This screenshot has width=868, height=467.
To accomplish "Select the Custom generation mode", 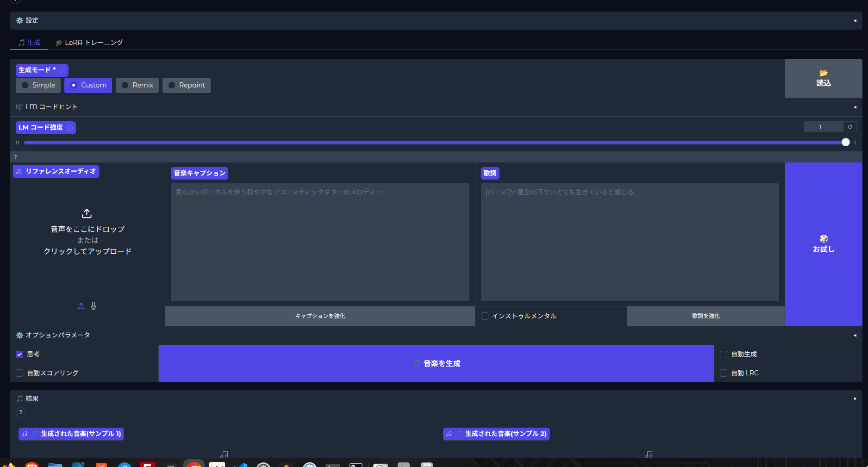I will 88,85.
